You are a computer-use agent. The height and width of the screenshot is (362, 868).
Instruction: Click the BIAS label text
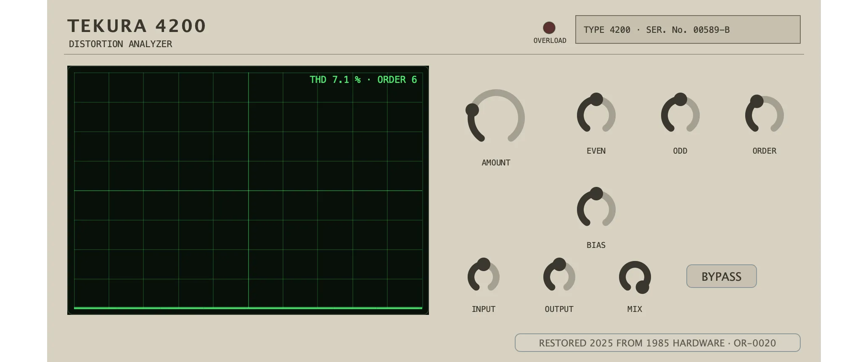[x=596, y=245]
